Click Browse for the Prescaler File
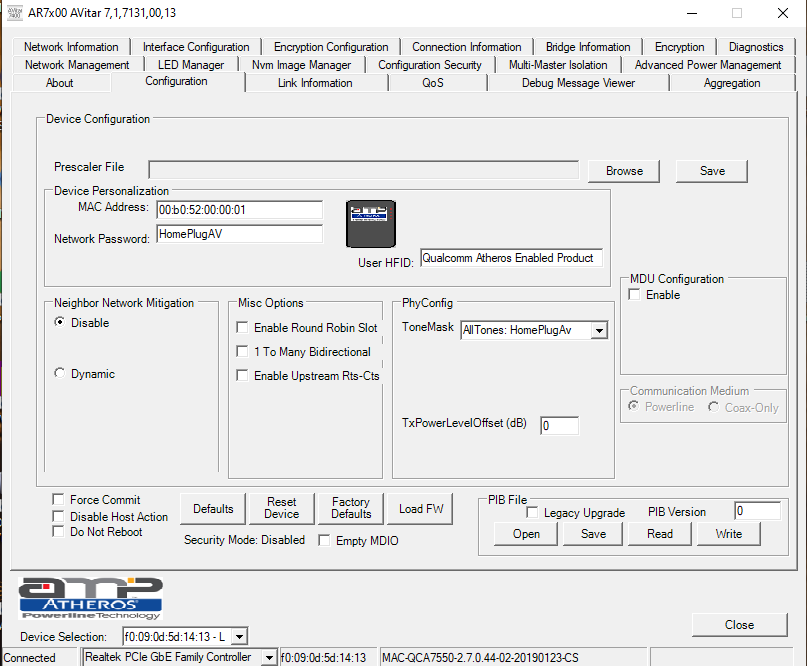The height and width of the screenshot is (666, 807). [x=624, y=171]
